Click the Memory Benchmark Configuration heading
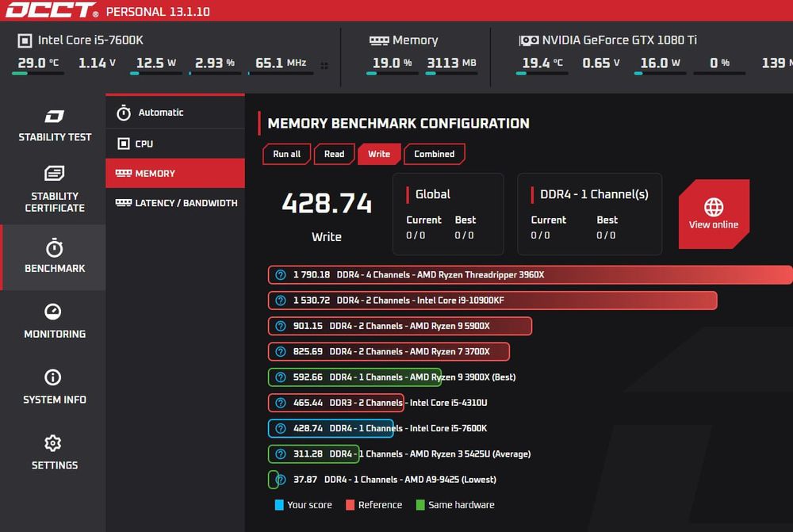Screen dimensions: 793x532 coord(399,124)
